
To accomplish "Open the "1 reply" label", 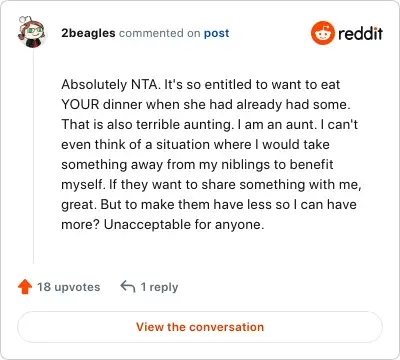I will tap(159, 287).
